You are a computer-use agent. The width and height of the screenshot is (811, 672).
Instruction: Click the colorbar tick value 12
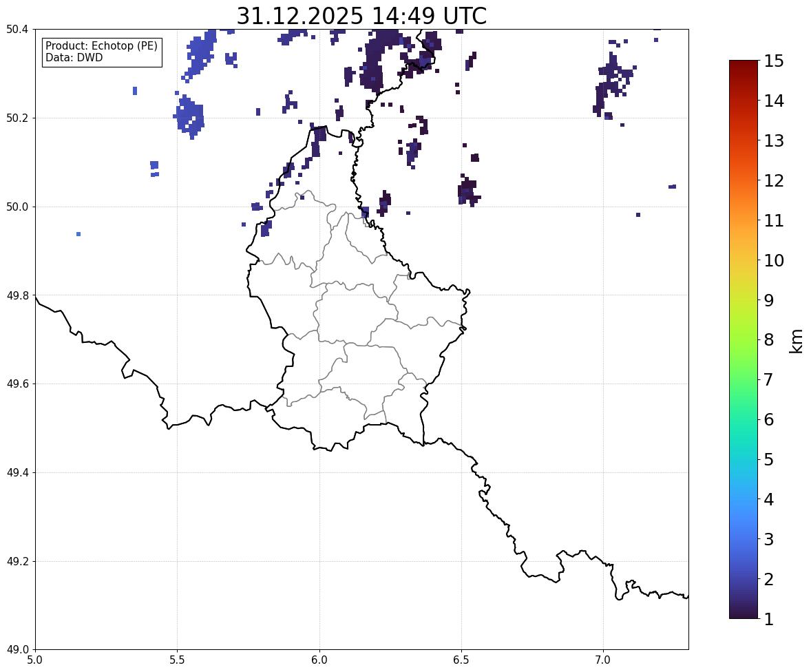[774, 180]
